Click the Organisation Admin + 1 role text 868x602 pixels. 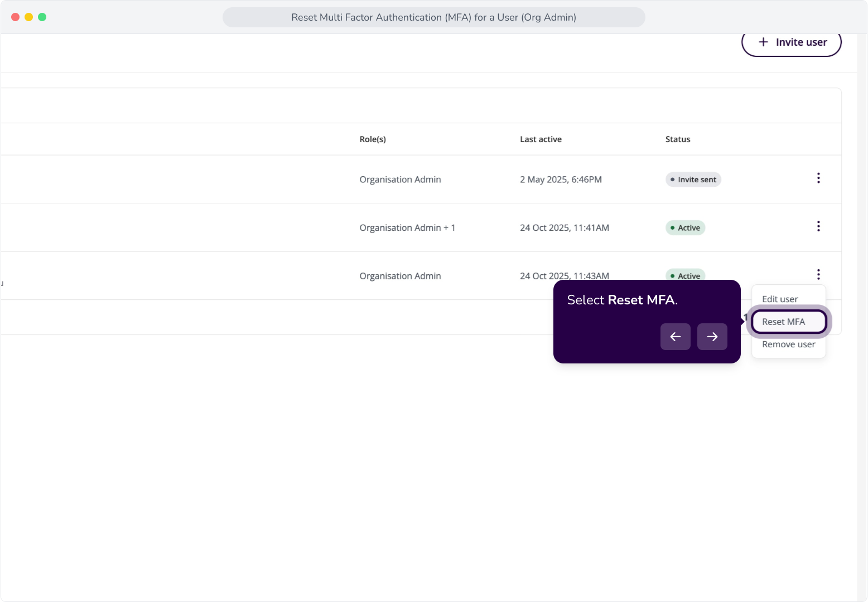pyautogui.click(x=407, y=228)
